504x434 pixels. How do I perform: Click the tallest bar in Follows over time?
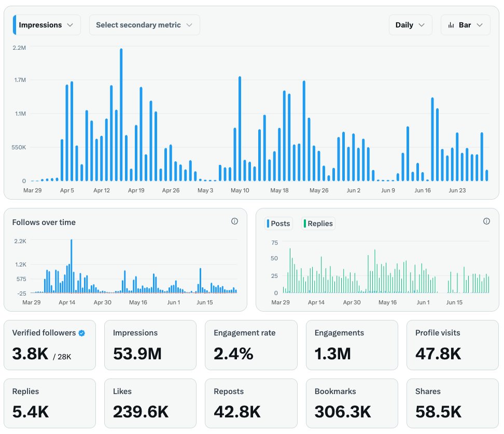tap(71, 265)
